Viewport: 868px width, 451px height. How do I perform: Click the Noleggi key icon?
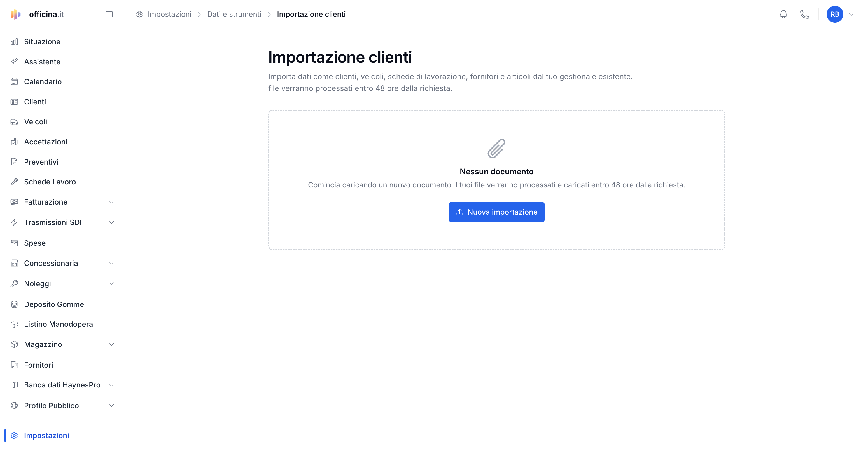[14, 284]
